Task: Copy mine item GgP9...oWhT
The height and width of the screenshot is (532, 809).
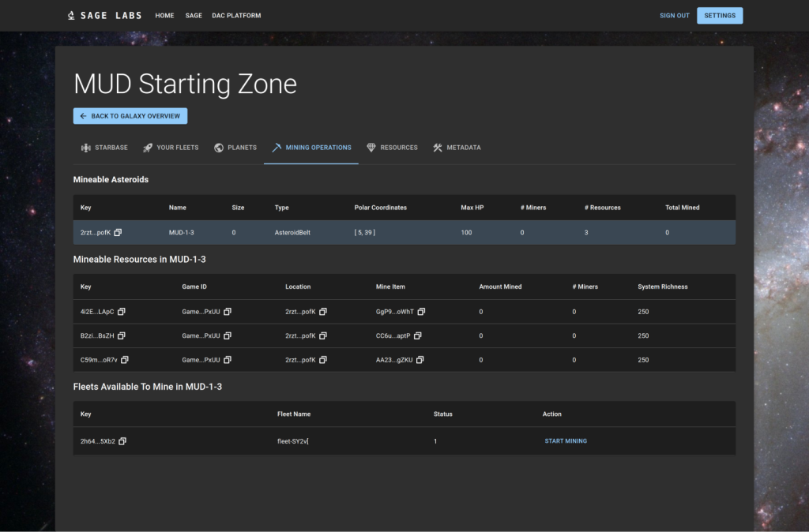Action: pyautogui.click(x=422, y=312)
